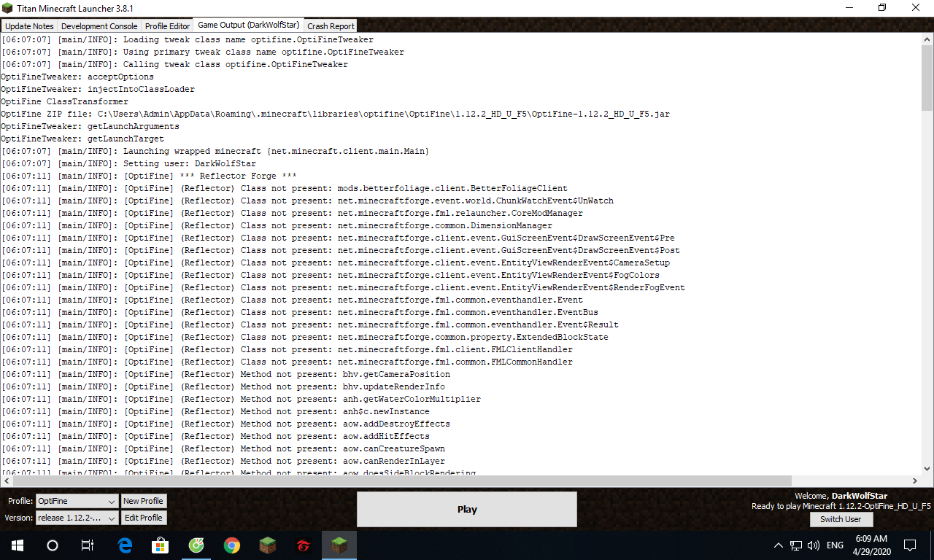Click the "anh.getWaterColorMultiplier" method line
Image resolution: width=934 pixels, height=560 pixels.
click(x=241, y=399)
